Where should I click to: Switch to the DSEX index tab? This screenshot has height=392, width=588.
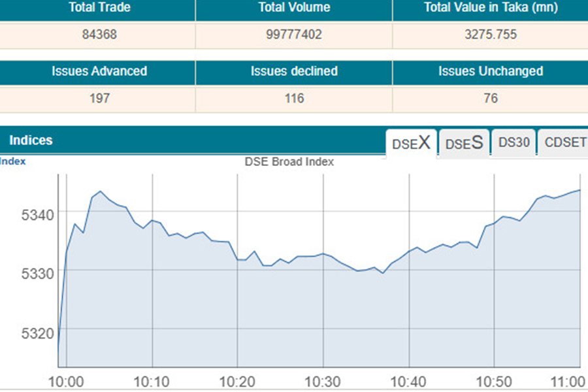[x=412, y=143]
